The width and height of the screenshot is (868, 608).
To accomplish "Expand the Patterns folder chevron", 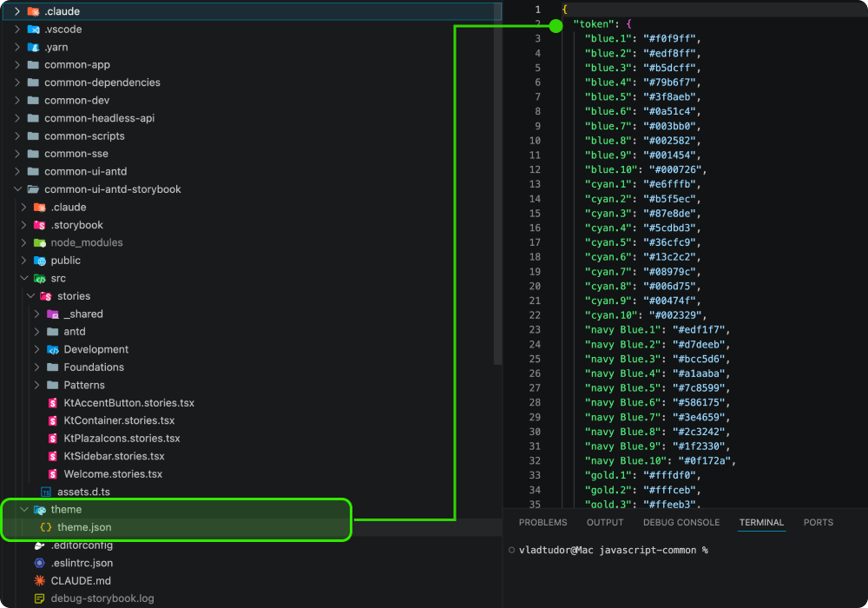I will (36, 385).
